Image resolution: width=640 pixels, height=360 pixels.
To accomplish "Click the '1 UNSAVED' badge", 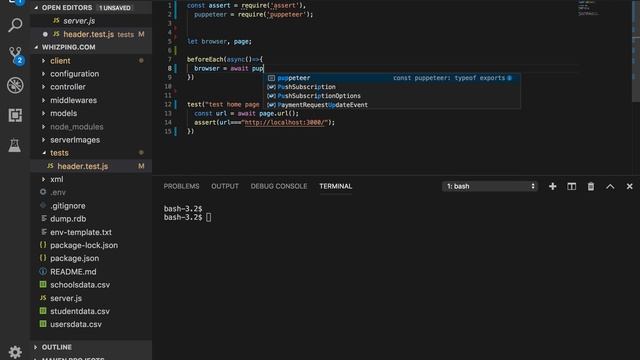I will 115,8.
